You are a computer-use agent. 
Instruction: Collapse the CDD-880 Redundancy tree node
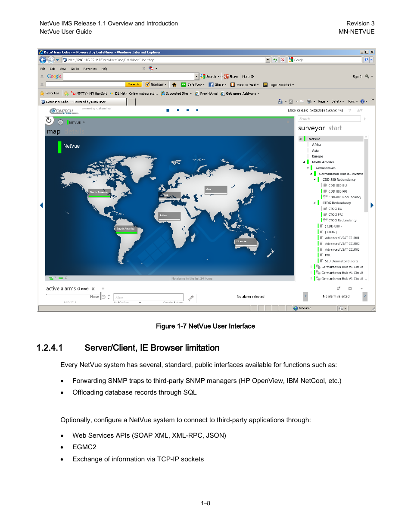click(314, 180)
